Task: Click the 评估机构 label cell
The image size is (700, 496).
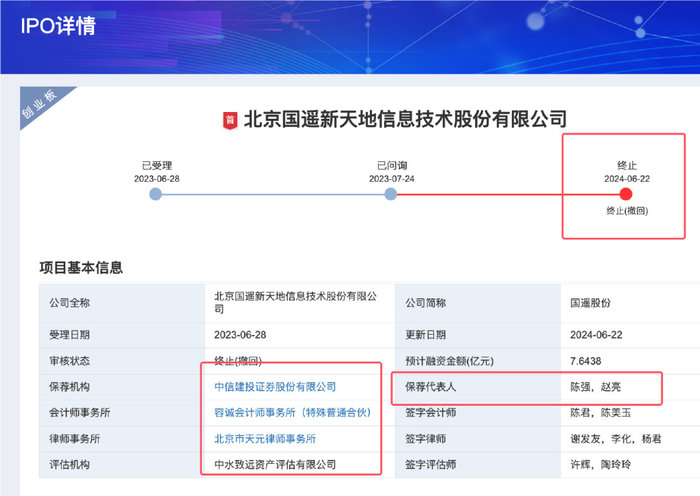Action: pyautogui.click(x=122, y=464)
